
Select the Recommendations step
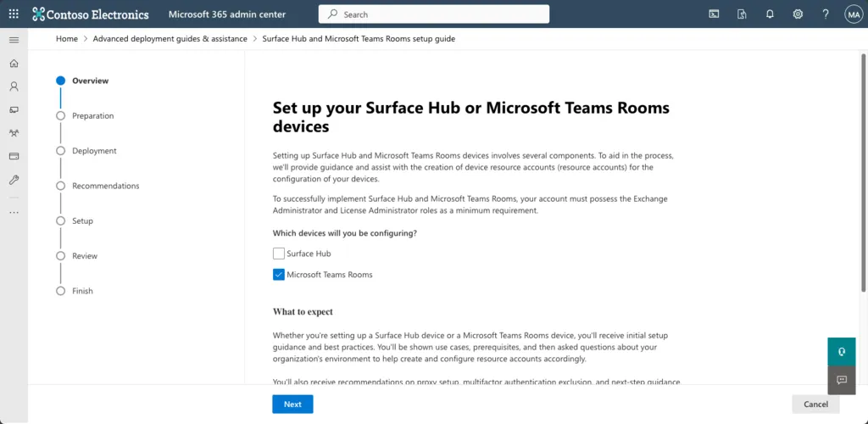coord(98,186)
